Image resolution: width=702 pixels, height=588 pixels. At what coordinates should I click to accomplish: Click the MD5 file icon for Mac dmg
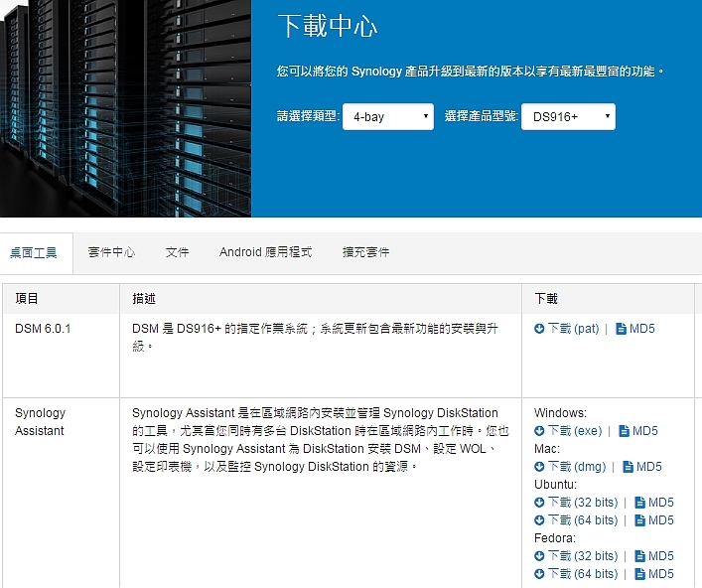(x=629, y=467)
